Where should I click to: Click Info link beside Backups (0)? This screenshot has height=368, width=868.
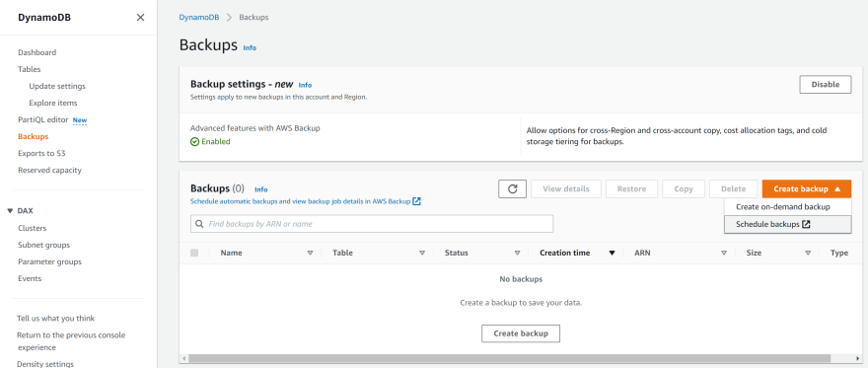[261, 189]
